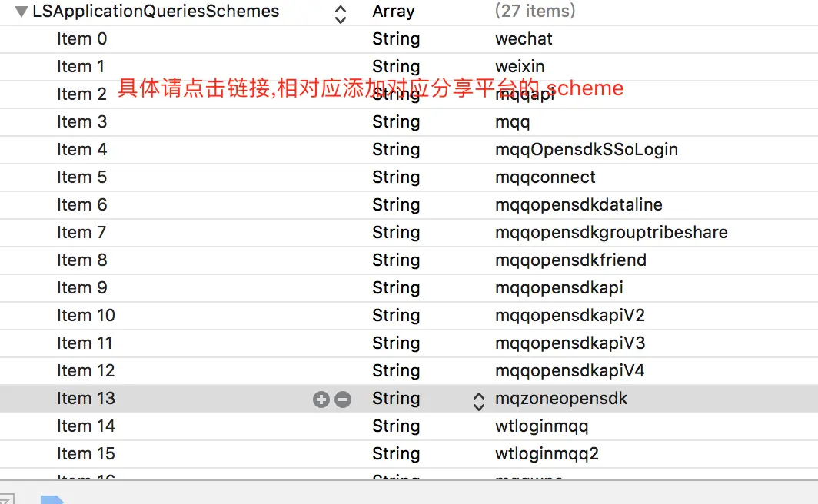This screenshot has width=818, height=504.
Task: Click the String type of Item 15
Action: click(396, 453)
